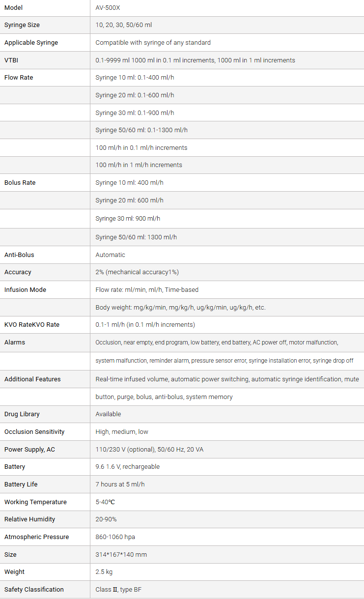Click the Atmospheric Pressure '860-1060 hpa' value

pos(115,537)
